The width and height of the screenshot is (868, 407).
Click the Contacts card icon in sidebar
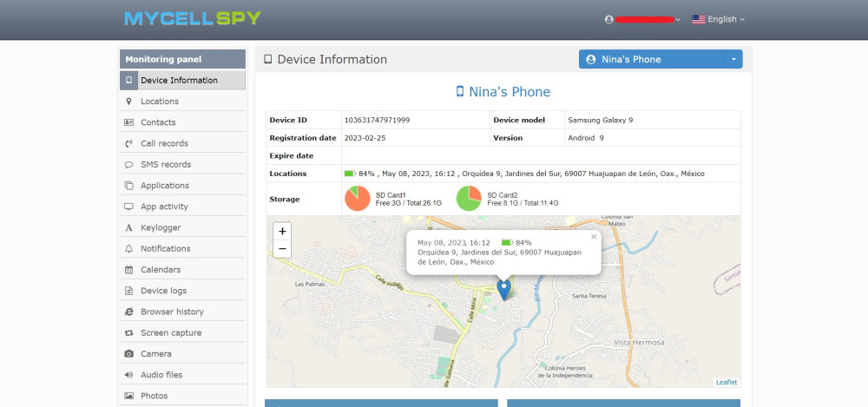click(129, 122)
